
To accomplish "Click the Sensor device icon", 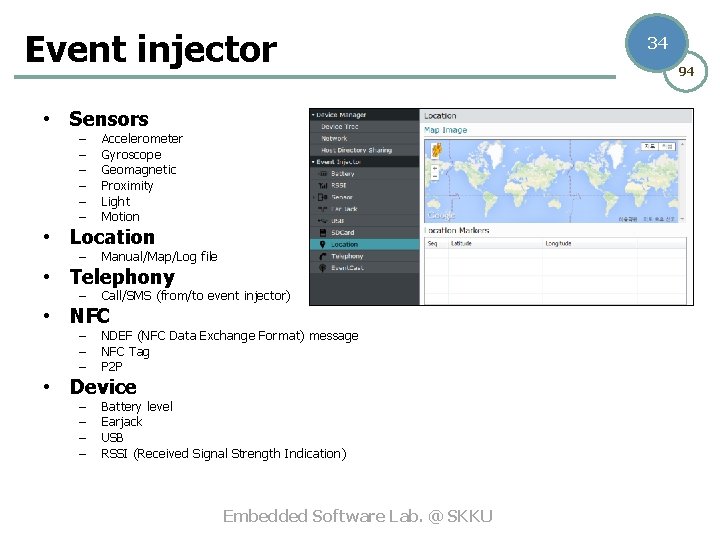I will [323, 197].
